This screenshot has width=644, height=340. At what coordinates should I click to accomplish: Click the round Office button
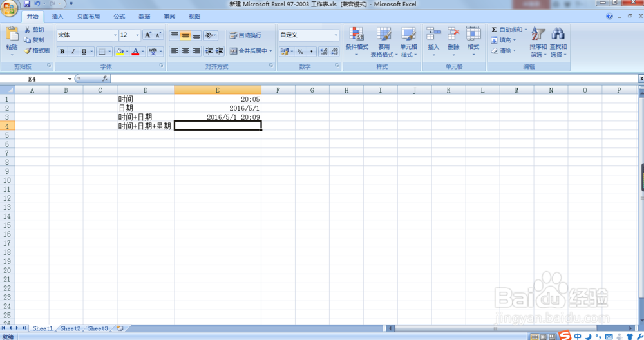coord(8,8)
